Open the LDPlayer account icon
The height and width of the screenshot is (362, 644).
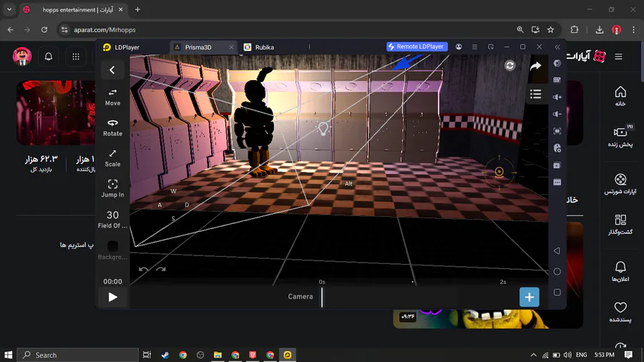point(459,47)
